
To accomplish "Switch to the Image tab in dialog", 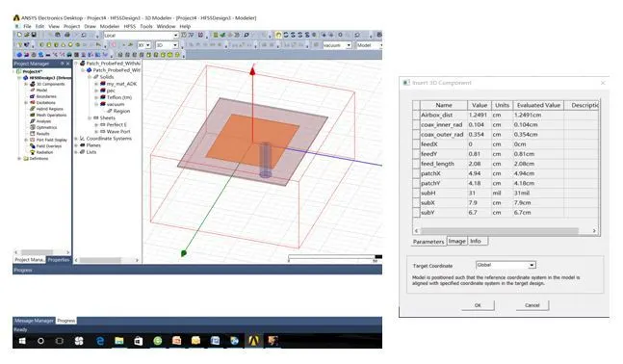I will (457, 241).
